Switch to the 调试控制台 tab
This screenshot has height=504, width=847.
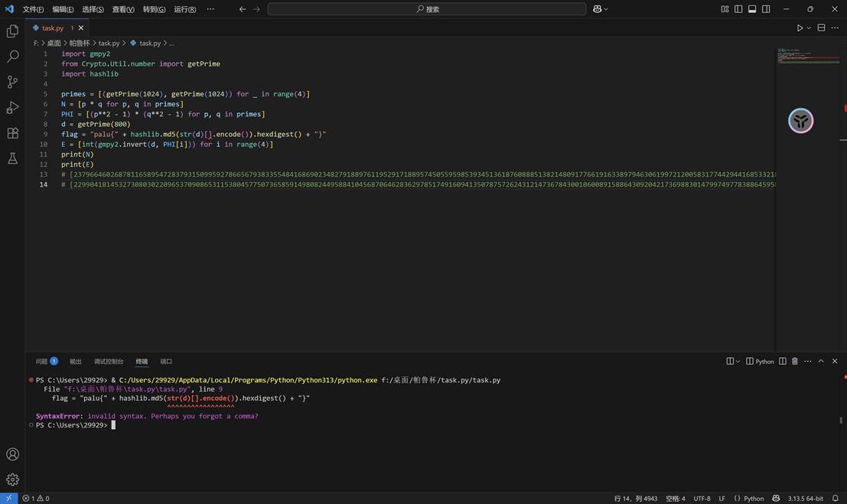coord(108,361)
